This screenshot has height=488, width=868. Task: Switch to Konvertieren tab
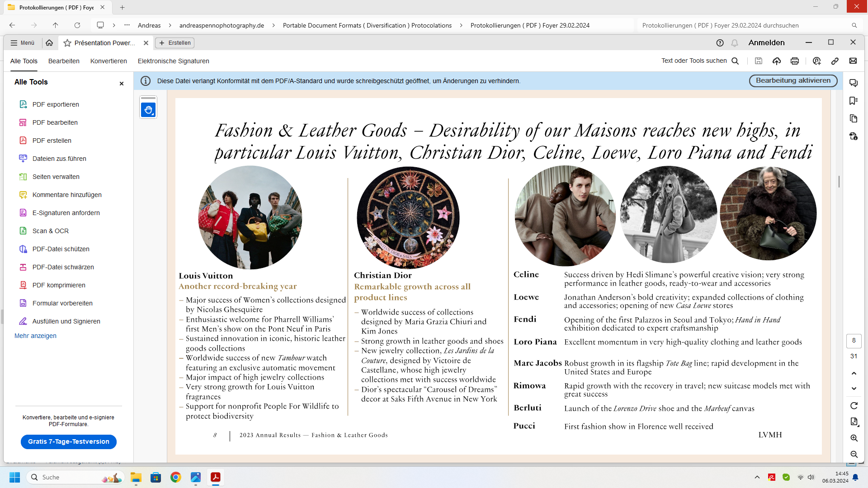(108, 61)
